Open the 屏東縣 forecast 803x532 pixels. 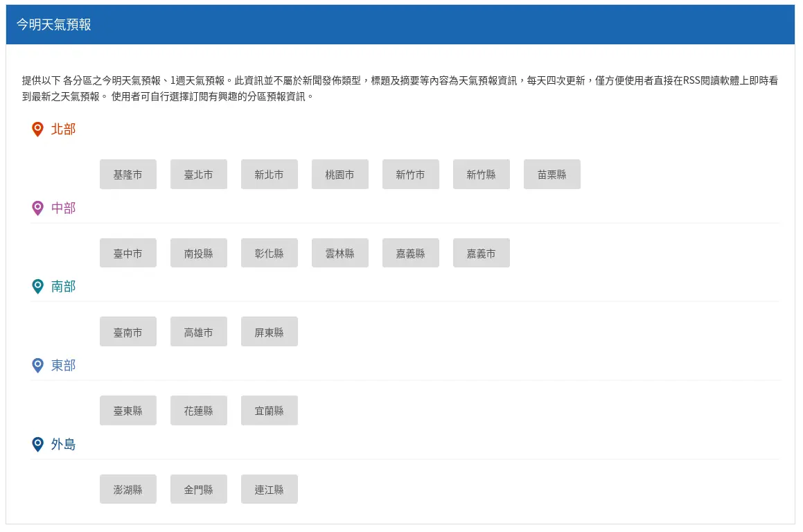coord(270,332)
